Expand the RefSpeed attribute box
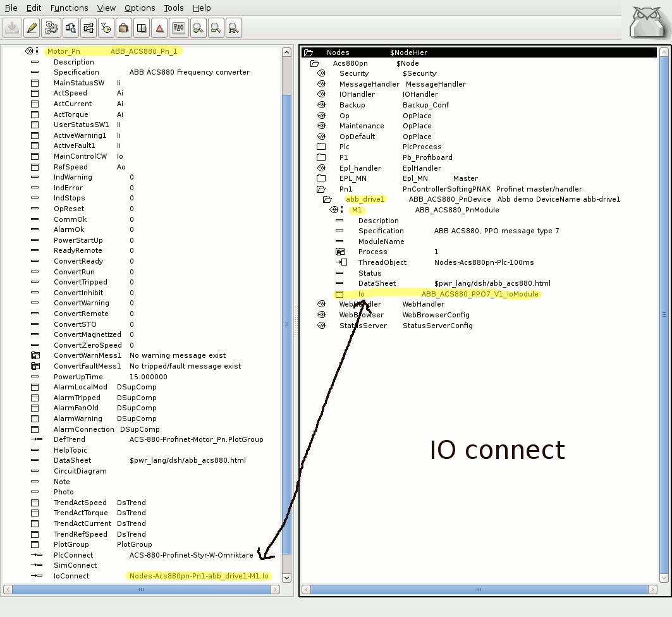This screenshot has height=617, width=672. click(x=35, y=167)
